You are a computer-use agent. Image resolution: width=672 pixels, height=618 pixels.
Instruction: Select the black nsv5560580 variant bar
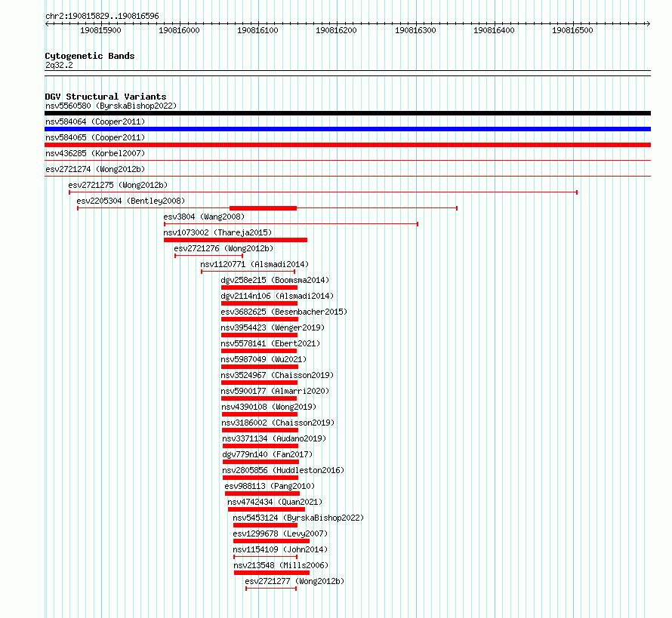(x=347, y=113)
